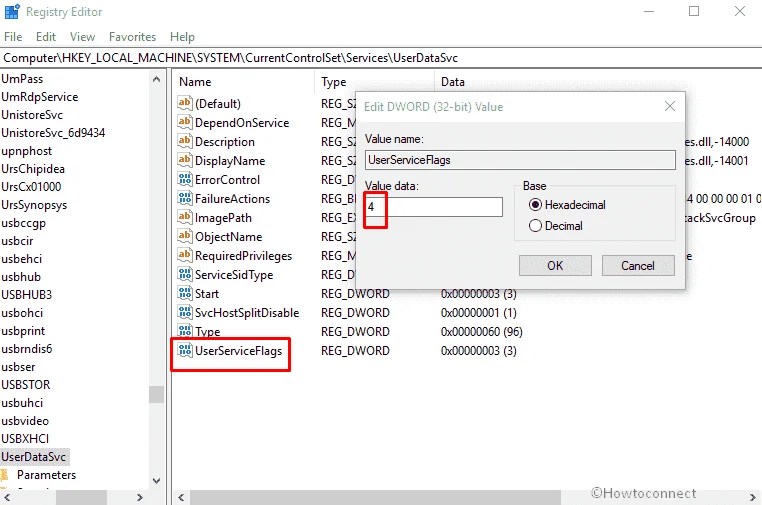Click the UserServiceFlags DWORD icon
The width and height of the screenshot is (762, 505).
pyautogui.click(x=185, y=349)
